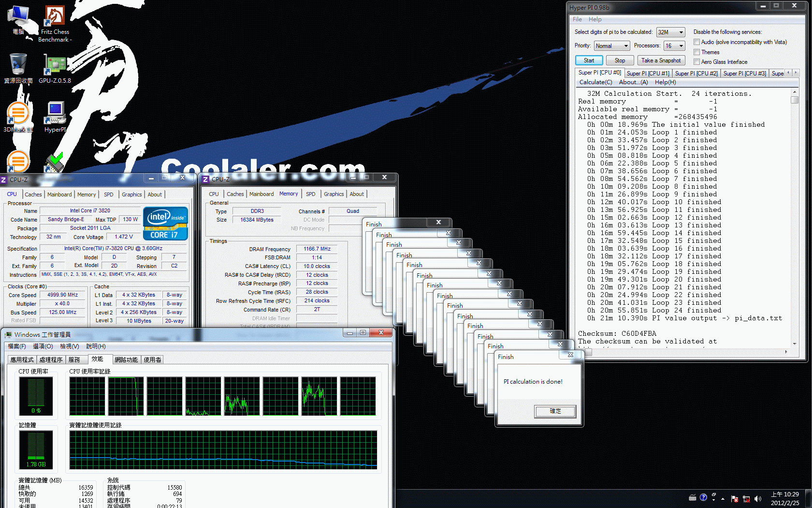Open the digits of pi 32M dropdown
The height and width of the screenshot is (508, 812).
click(x=670, y=32)
